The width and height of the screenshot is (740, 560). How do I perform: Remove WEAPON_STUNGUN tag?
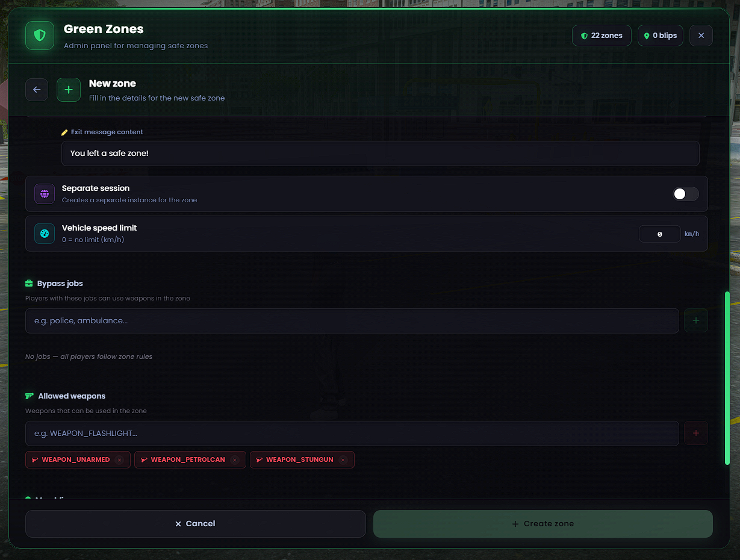pos(343,460)
